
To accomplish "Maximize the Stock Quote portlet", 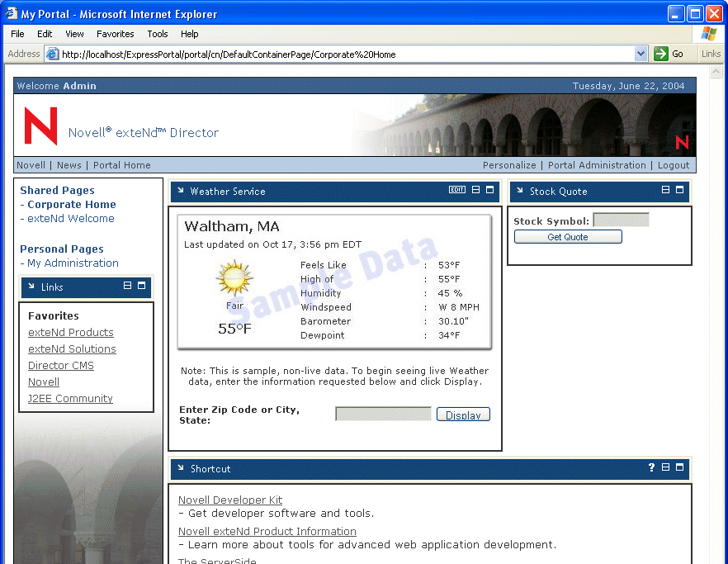I will (x=680, y=190).
